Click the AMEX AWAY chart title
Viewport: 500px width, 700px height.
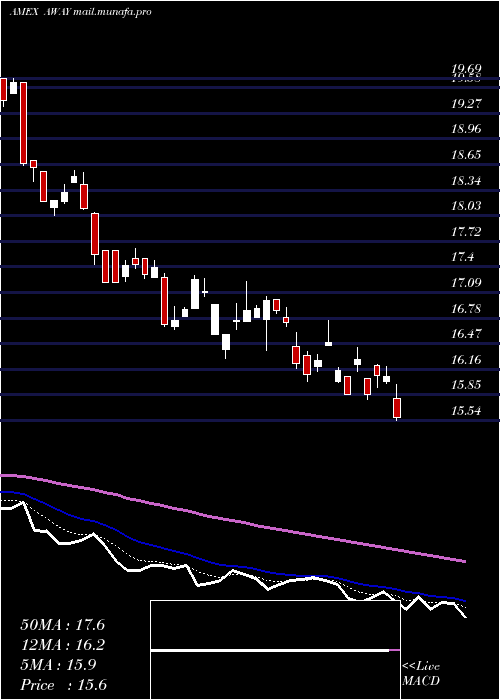(x=80, y=12)
